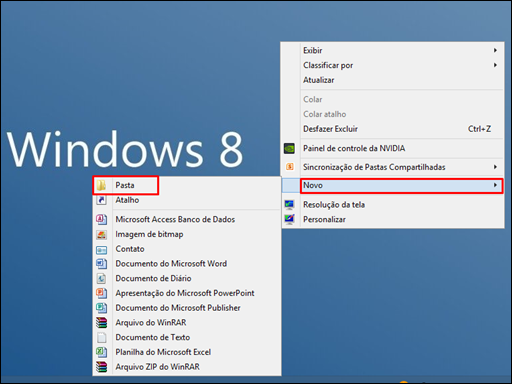Click the Arquivo do WinRAR icon

point(101,322)
